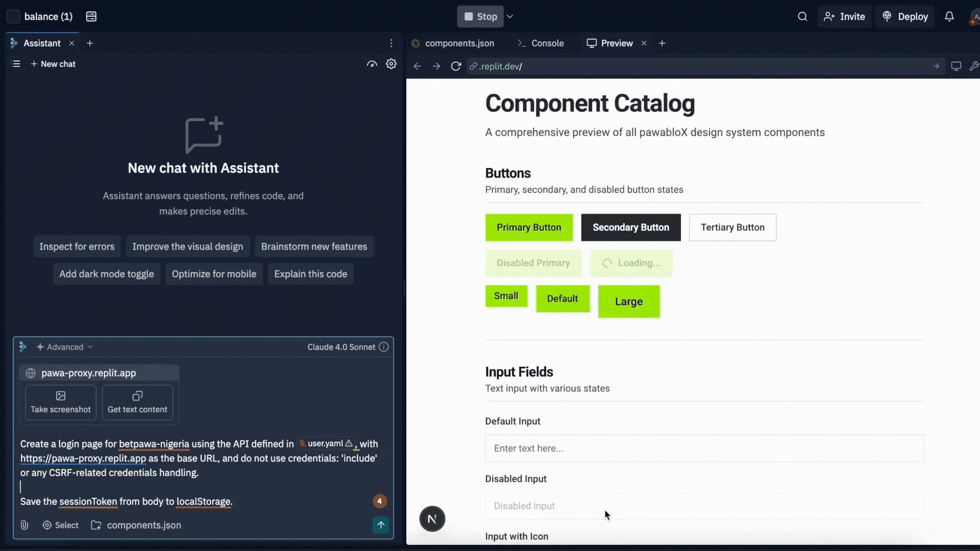The image size is (980, 551).
Task: Toggle the chat history list icon
Action: click(x=16, y=64)
